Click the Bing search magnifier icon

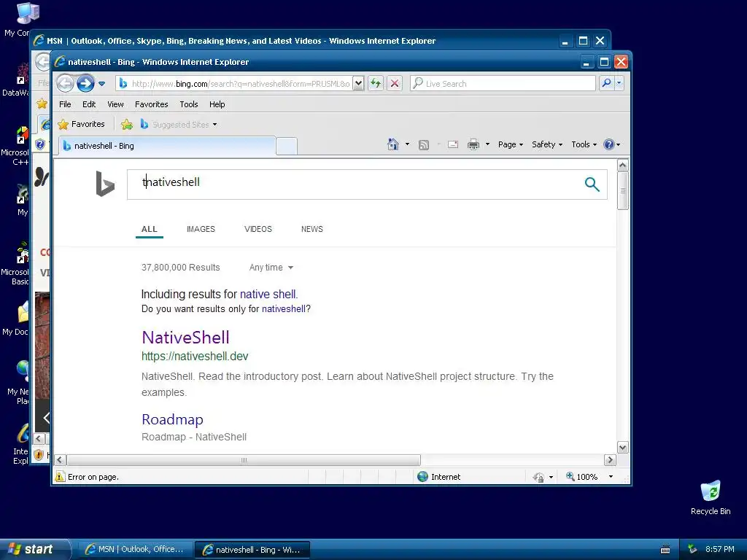click(x=592, y=184)
